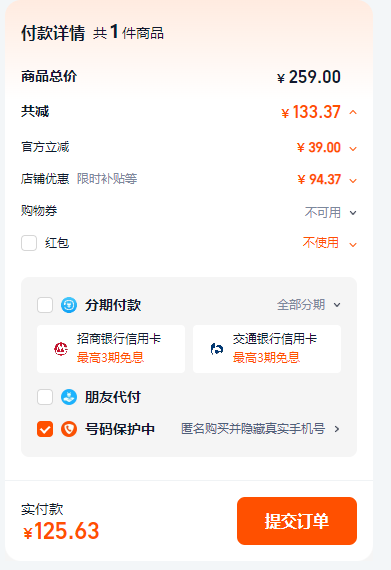This screenshot has width=391, height=570.
Task: Collapse the 共减 total discount chevron
Action: tap(353, 112)
